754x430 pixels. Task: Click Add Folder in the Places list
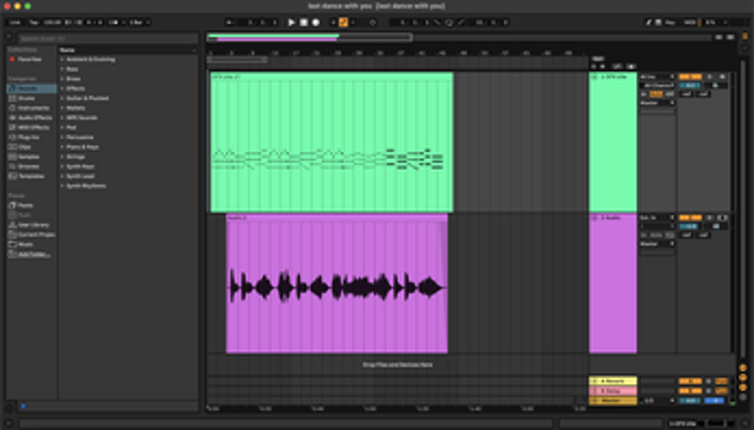coord(33,254)
